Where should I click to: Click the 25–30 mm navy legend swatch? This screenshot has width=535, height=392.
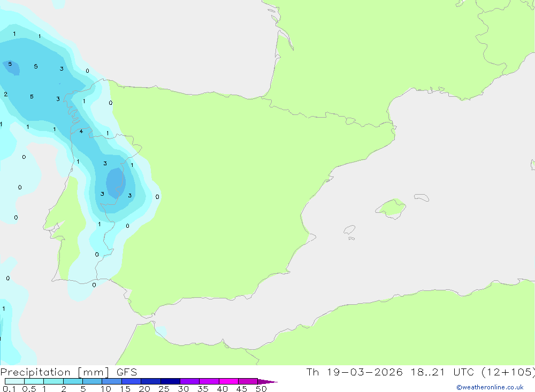(170, 381)
